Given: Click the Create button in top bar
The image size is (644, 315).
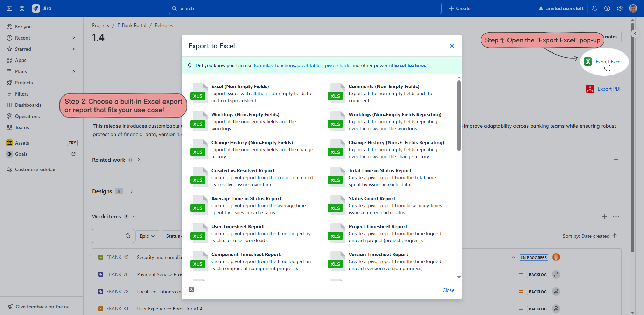Looking at the screenshot, I should point(460,8).
